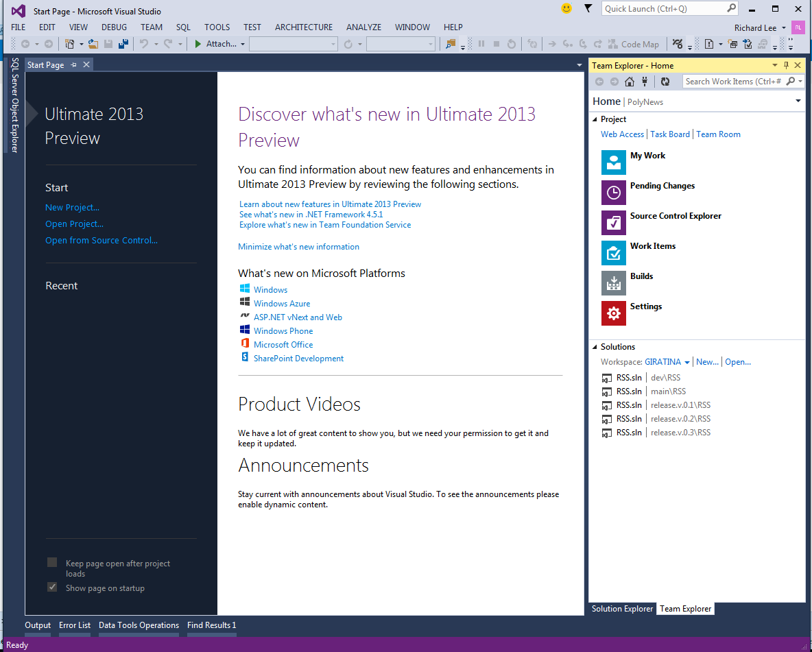The height and width of the screenshot is (652, 812).
Task: Click the notifications flag icon
Action: coord(588,8)
